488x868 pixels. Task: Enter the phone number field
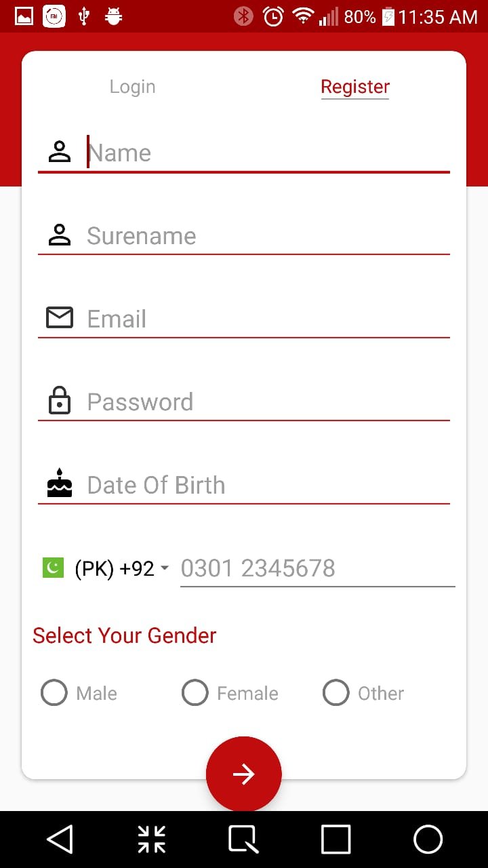tap(316, 568)
